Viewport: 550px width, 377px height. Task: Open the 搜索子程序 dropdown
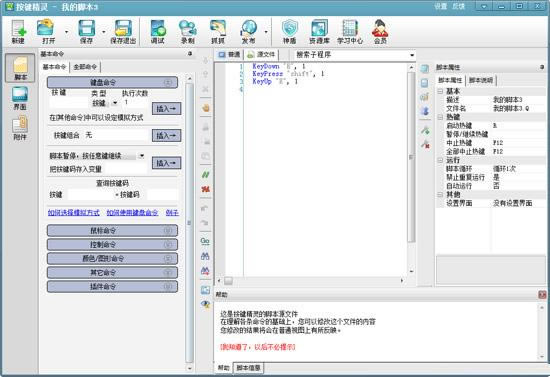point(412,55)
